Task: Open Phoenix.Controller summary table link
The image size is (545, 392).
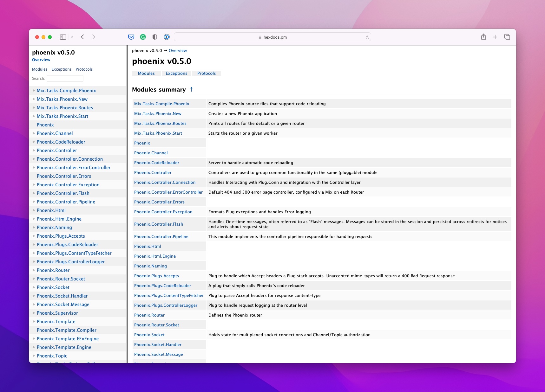Action: (x=153, y=173)
